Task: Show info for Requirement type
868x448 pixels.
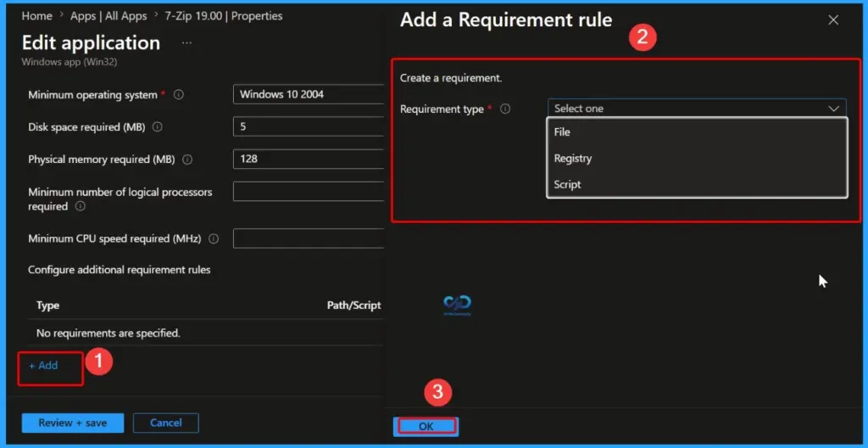Action: coord(505,109)
